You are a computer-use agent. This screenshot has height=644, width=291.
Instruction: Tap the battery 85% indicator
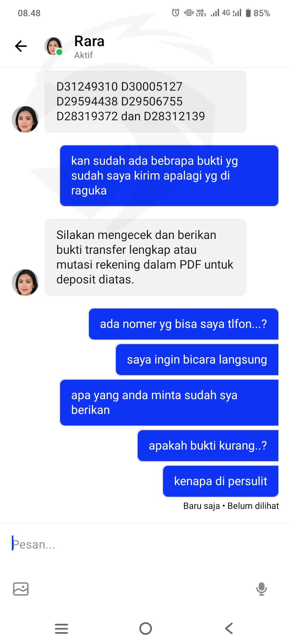tap(258, 13)
